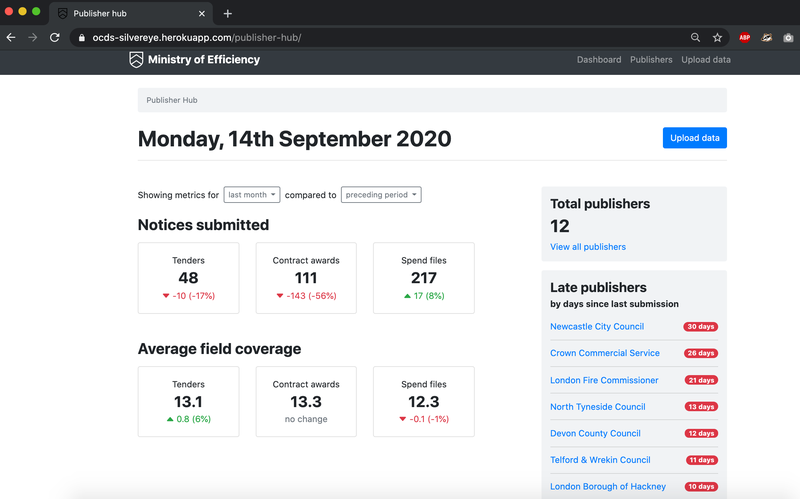The width and height of the screenshot is (800, 499).
Task: Reload the page with the refresh icon
Action: (55, 37)
